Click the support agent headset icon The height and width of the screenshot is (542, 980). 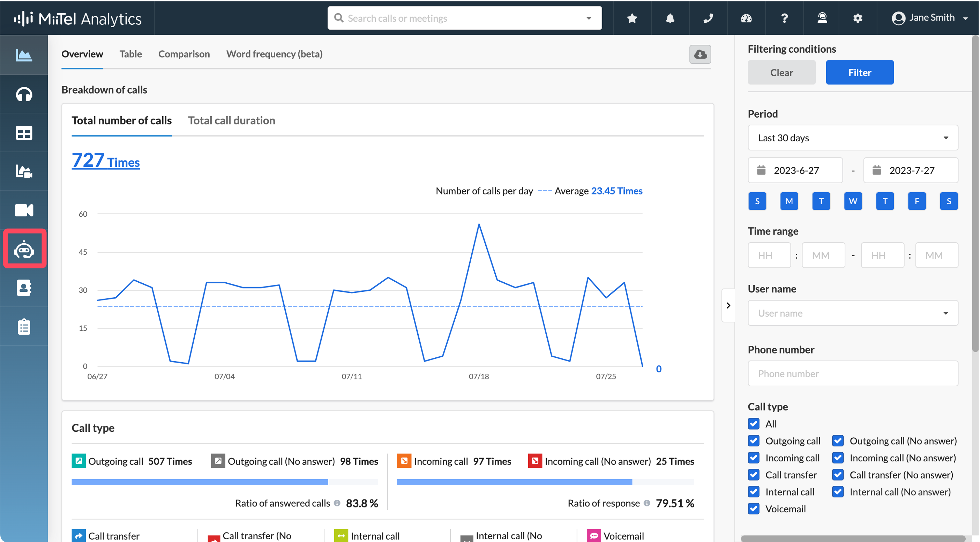[822, 18]
